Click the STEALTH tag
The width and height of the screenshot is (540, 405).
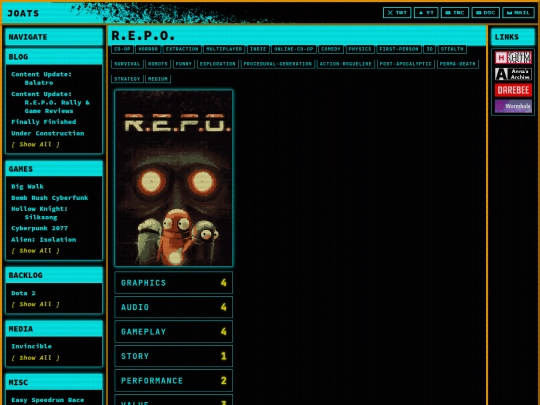[452, 49]
